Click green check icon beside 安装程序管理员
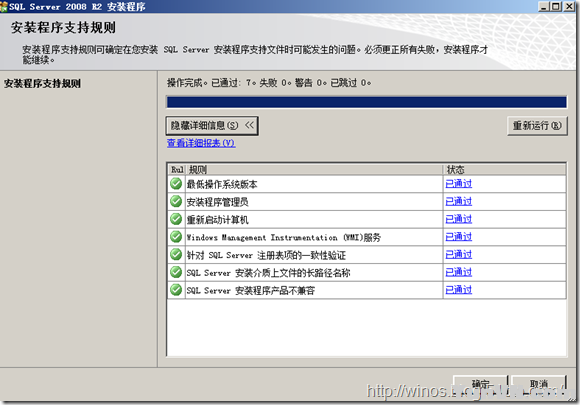This screenshot has width=580, height=405. (176, 201)
